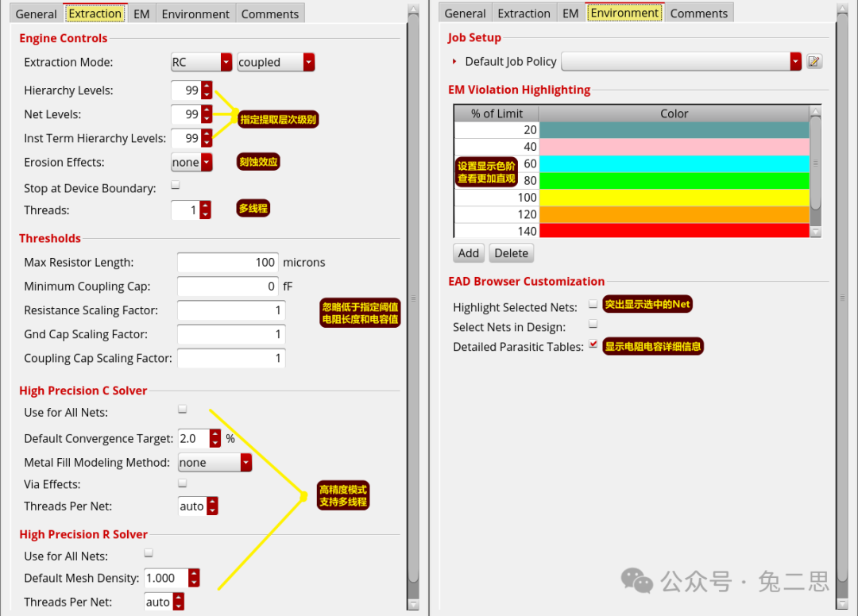Click the Max Resistor Length input field
This screenshot has width=858, height=616.
pos(227,263)
